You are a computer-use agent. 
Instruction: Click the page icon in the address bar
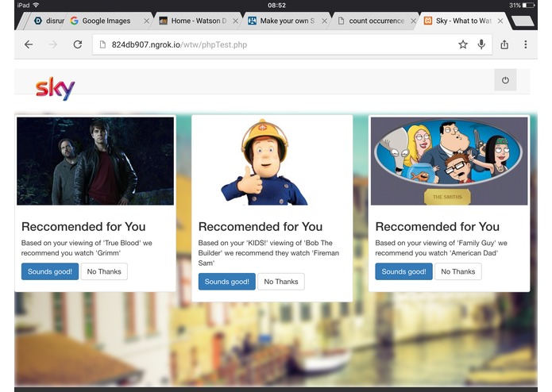click(102, 44)
